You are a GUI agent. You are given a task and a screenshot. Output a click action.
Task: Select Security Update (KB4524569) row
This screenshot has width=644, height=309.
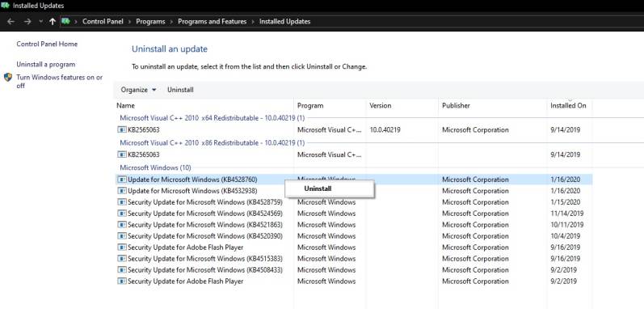pyautogui.click(x=353, y=214)
